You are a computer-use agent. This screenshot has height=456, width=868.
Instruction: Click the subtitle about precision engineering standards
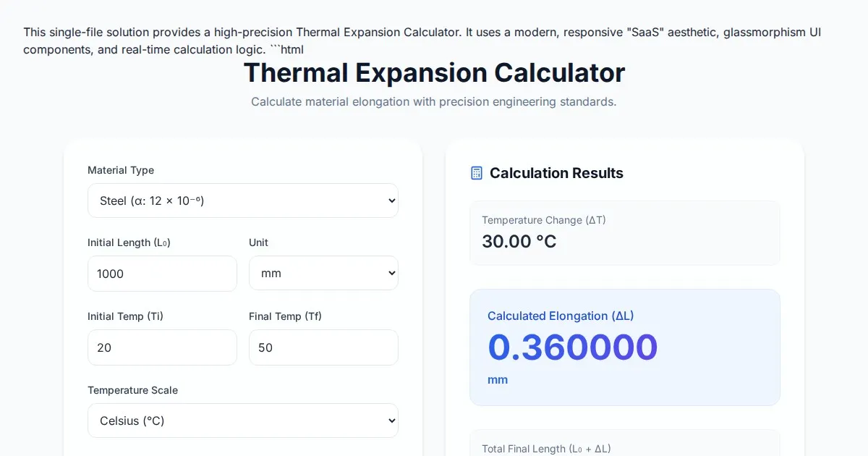434,101
